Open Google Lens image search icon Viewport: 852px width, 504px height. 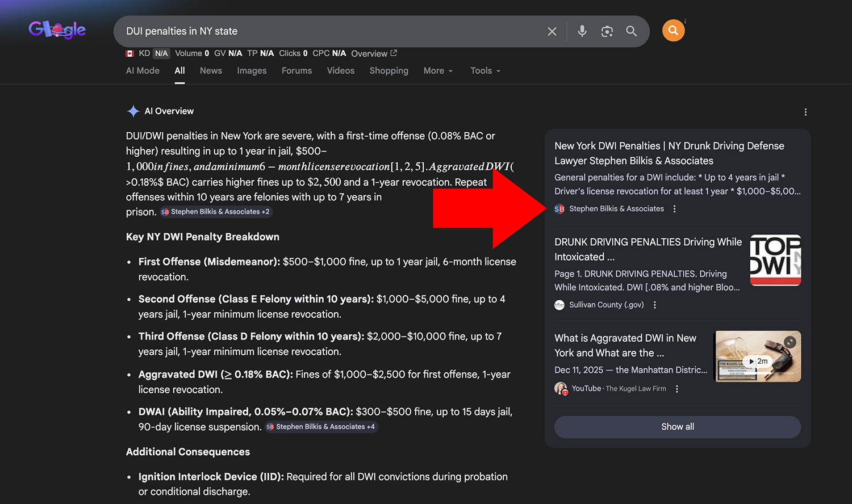click(x=607, y=31)
